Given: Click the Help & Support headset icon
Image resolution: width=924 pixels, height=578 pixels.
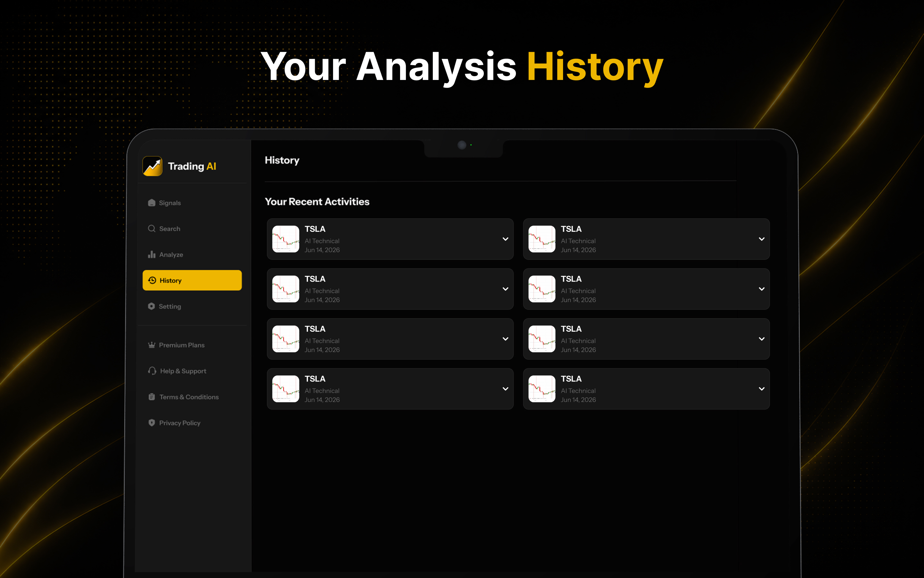Looking at the screenshot, I should click(152, 371).
